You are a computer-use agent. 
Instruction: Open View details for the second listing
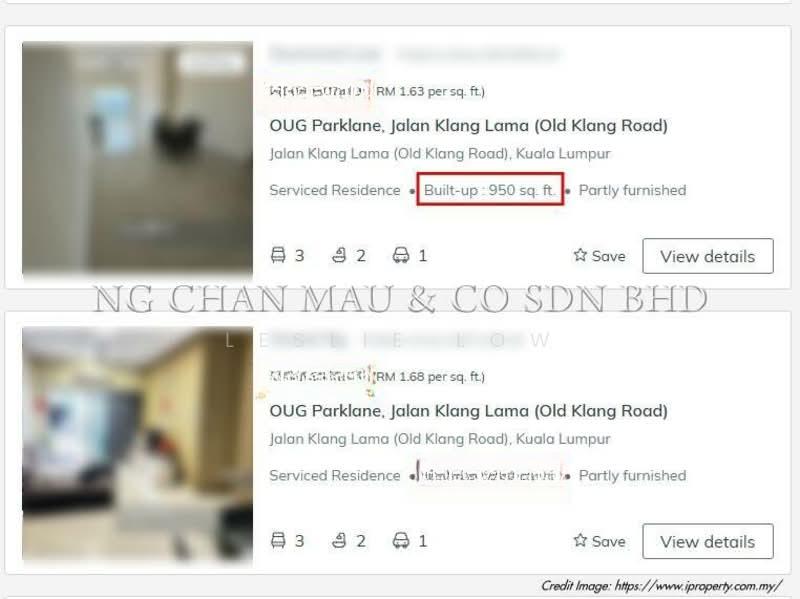click(708, 541)
